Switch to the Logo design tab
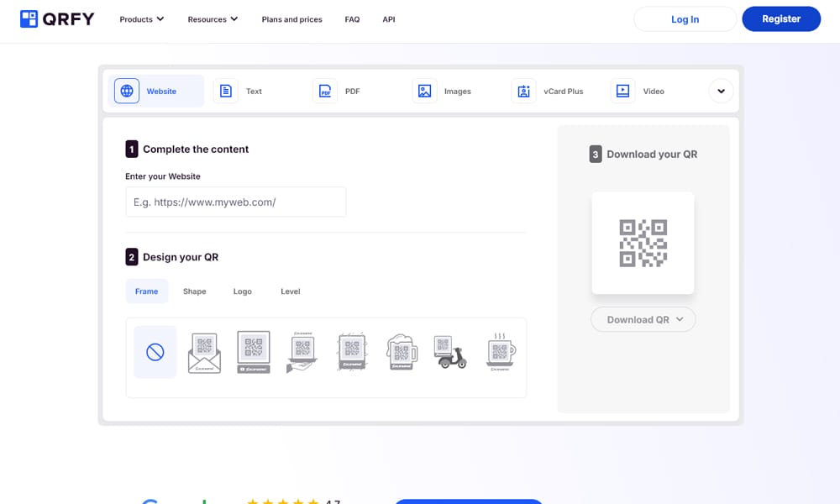Image resolution: width=840 pixels, height=504 pixels. tap(242, 291)
